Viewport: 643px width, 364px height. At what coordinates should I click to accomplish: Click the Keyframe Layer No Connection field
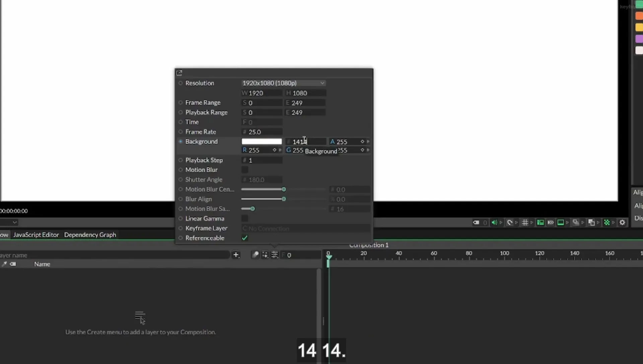coord(306,229)
